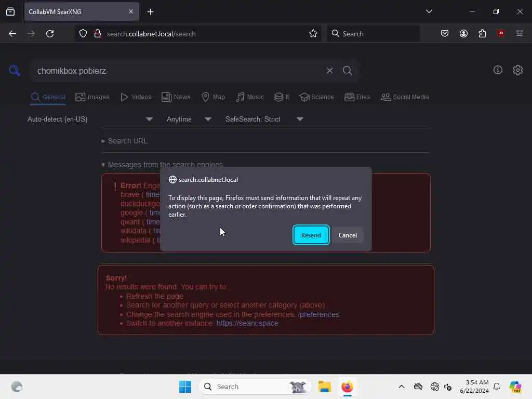
Task: Reload the current page
Action: point(50,34)
